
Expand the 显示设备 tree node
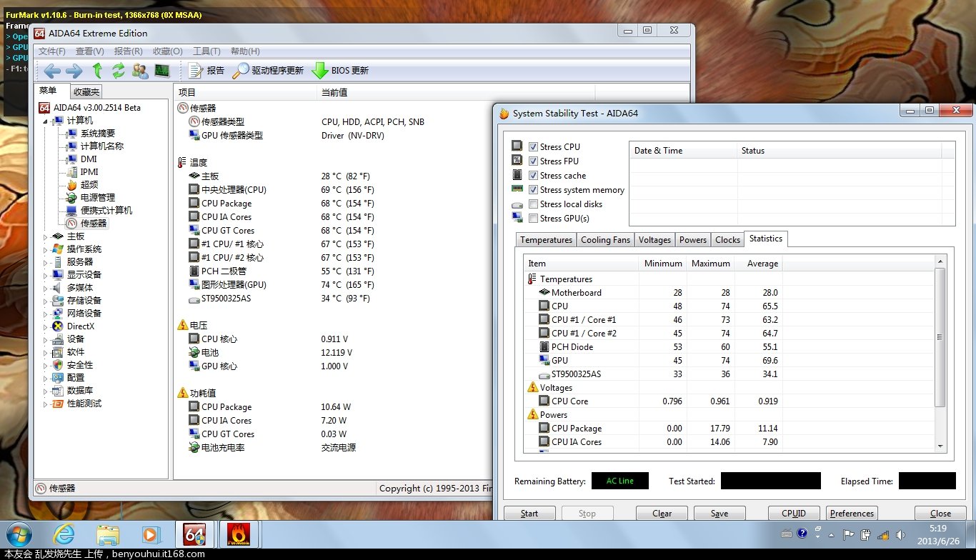[x=46, y=275]
